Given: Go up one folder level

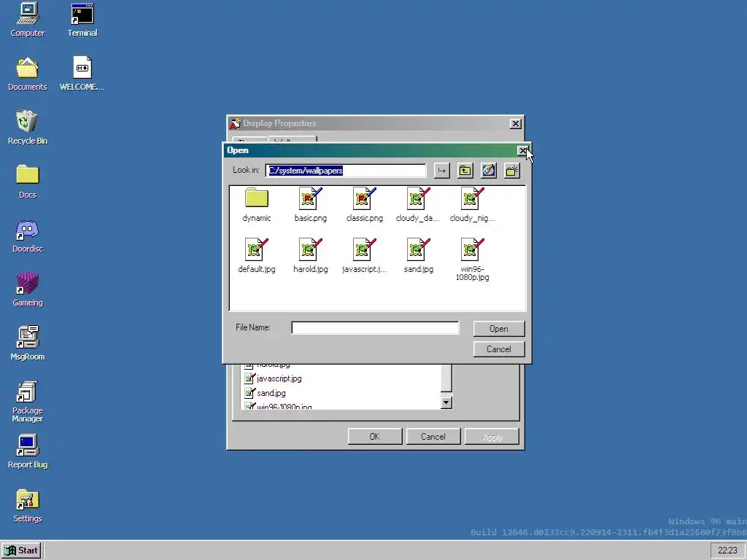Looking at the screenshot, I should [465, 171].
